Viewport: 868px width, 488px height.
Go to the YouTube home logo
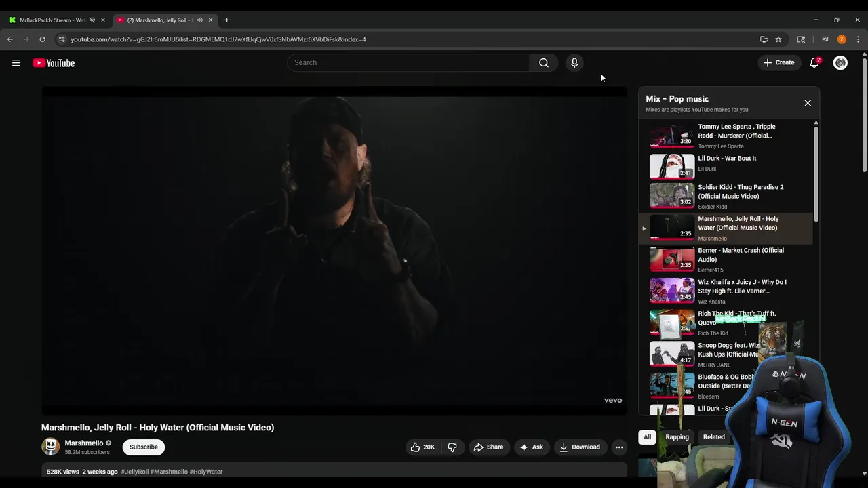[54, 63]
